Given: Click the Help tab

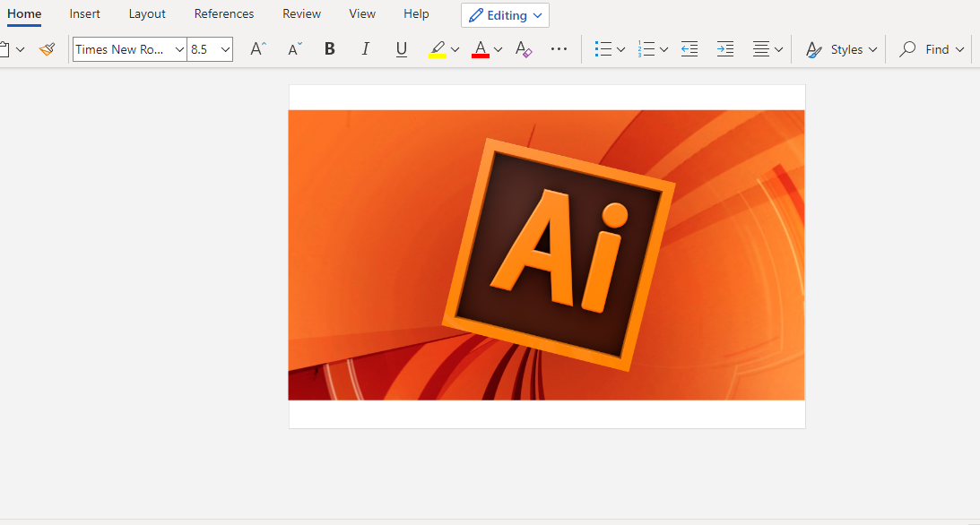Looking at the screenshot, I should coord(416,13).
